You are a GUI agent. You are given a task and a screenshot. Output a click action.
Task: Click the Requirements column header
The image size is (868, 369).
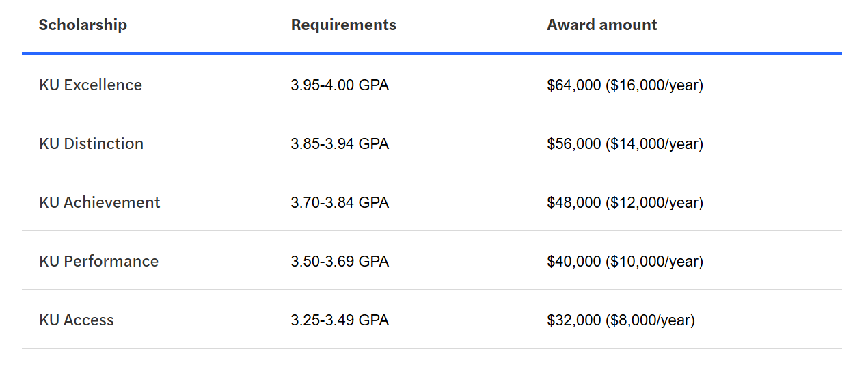(x=344, y=25)
